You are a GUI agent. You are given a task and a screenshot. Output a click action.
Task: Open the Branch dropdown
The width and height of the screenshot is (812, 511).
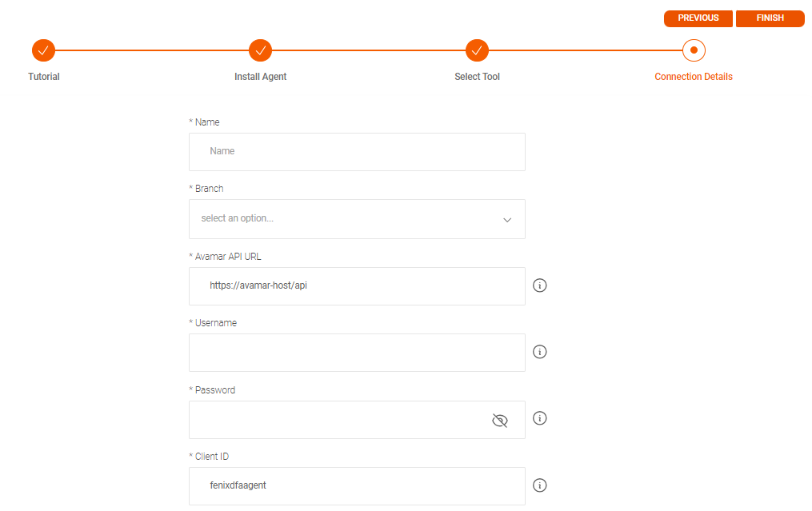pyautogui.click(x=356, y=219)
